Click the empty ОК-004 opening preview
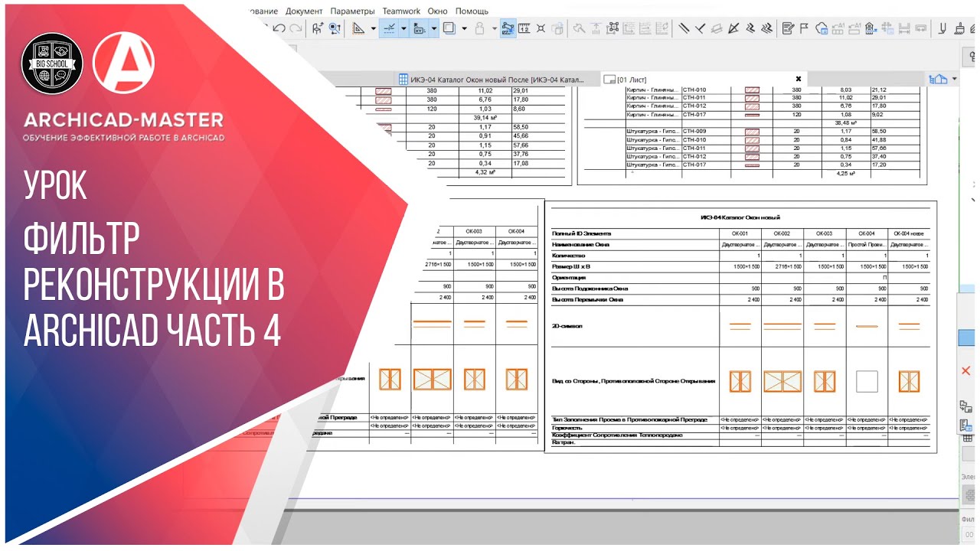 coord(867,381)
